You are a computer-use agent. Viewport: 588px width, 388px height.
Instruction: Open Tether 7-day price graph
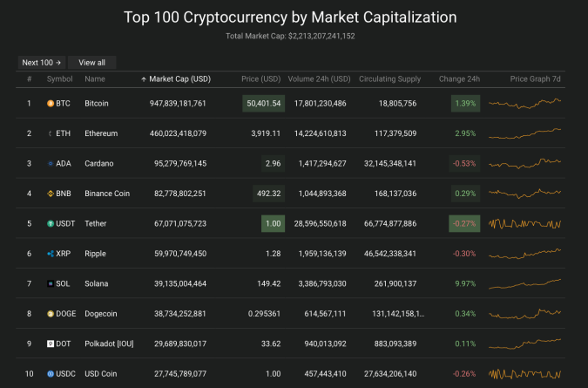524,224
